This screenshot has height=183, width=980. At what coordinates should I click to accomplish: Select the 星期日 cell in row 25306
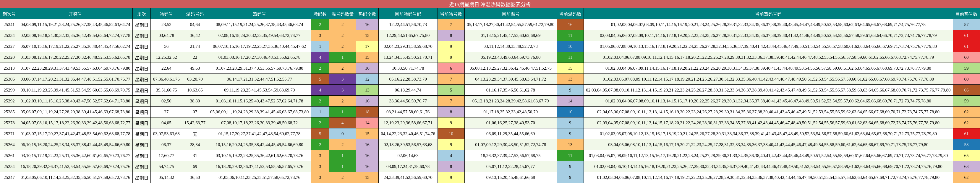click(142, 79)
